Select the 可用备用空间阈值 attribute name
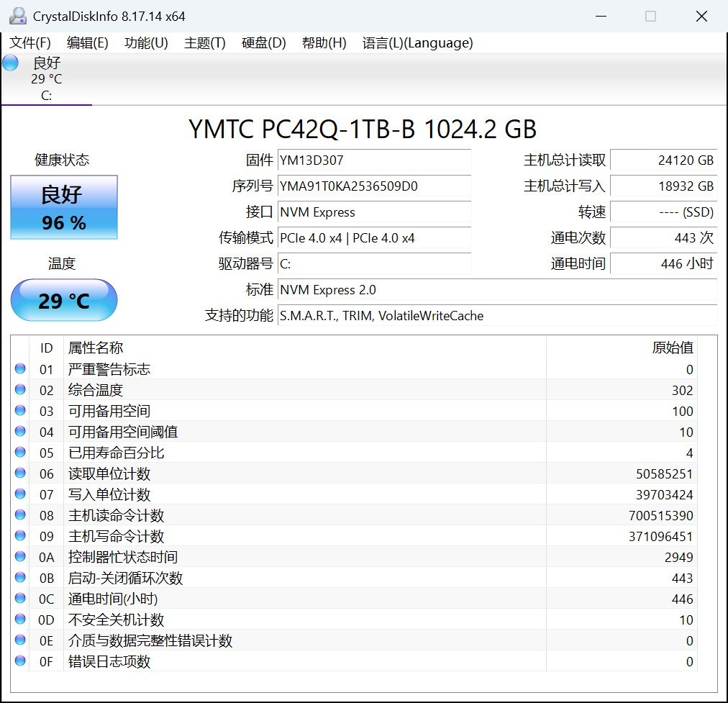728x703 pixels. pos(123,432)
